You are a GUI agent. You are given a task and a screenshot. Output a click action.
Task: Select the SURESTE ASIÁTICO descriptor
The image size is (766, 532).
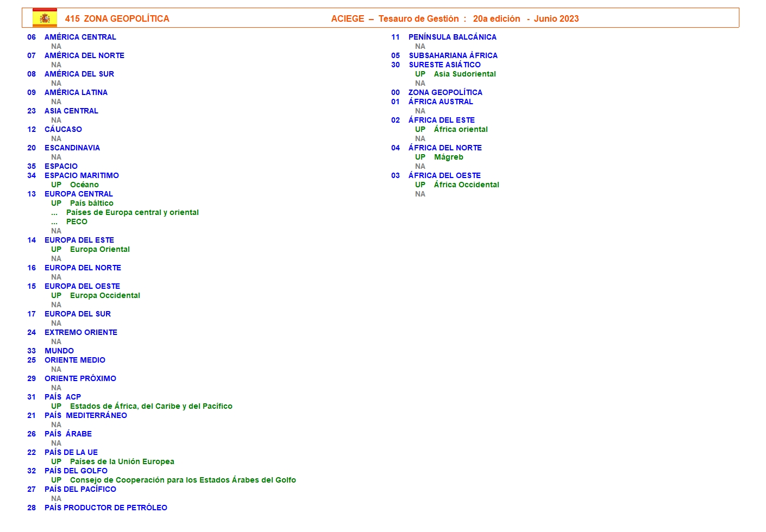point(444,65)
